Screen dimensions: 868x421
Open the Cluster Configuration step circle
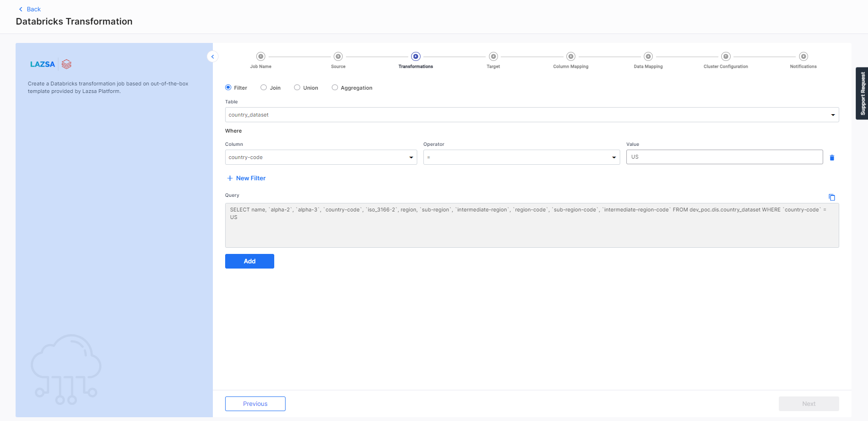tap(726, 57)
